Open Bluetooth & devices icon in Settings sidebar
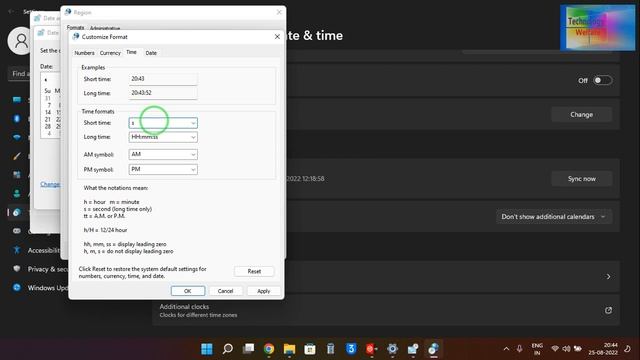This screenshot has height=360, width=640. pyautogui.click(x=17, y=118)
